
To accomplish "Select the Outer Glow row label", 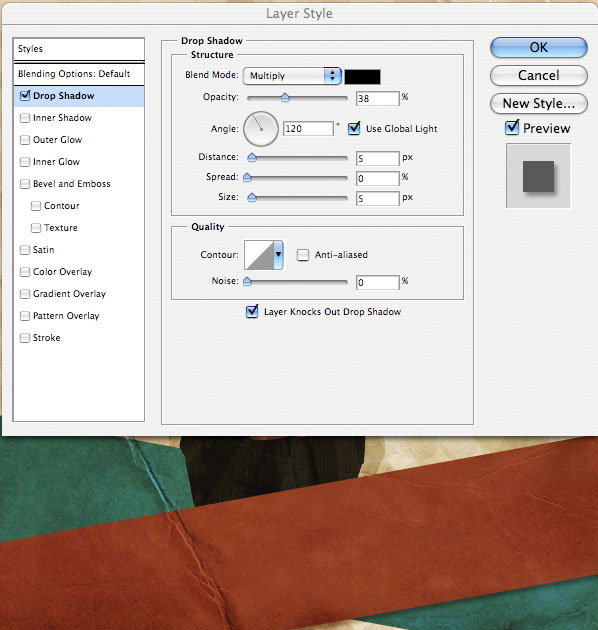I will 57,140.
